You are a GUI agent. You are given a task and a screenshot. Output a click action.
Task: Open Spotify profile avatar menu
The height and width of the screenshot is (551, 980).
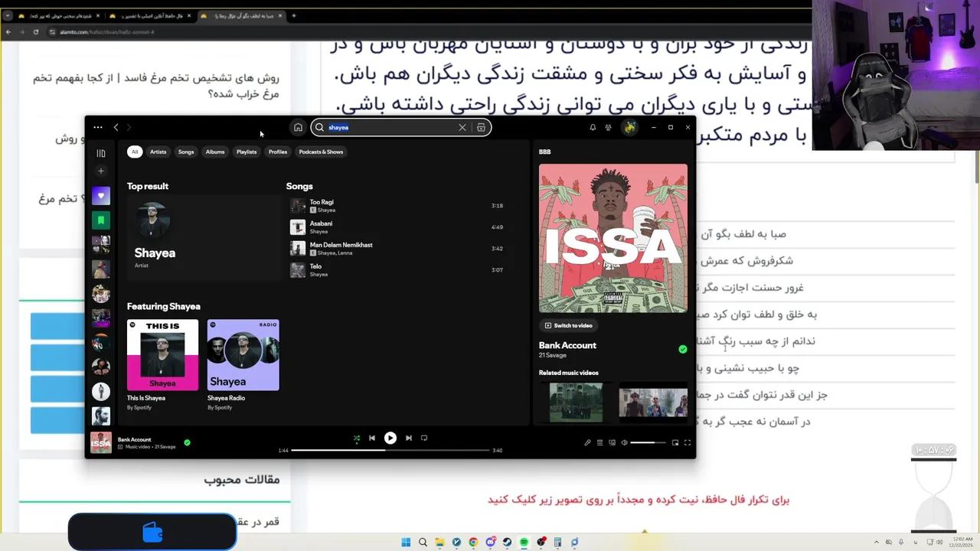[629, 128]
